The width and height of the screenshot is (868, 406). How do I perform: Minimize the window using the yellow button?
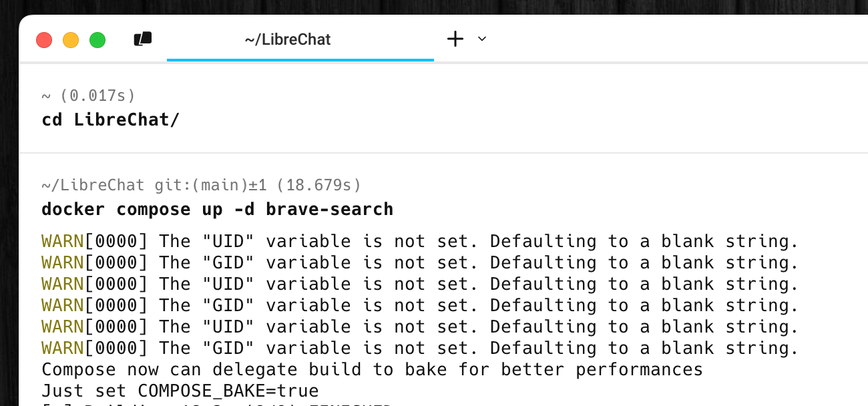point(71,40)
